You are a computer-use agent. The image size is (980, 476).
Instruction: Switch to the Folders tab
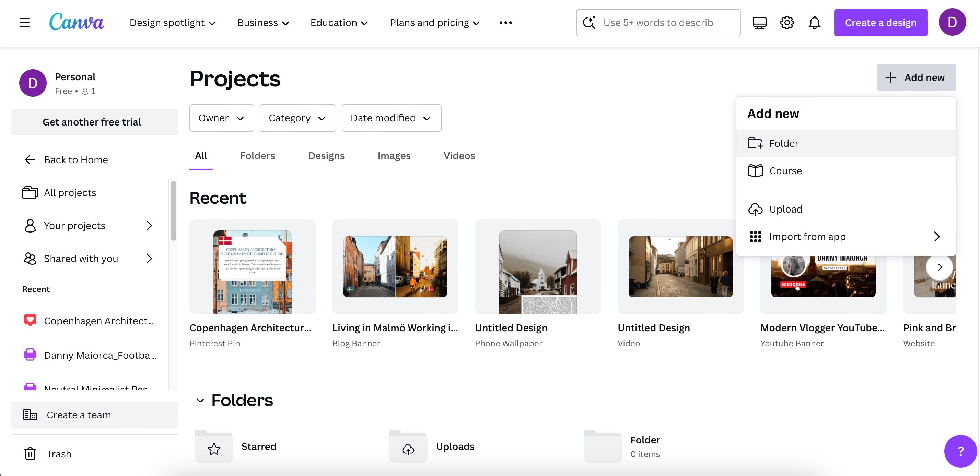[x=258, y=155]
